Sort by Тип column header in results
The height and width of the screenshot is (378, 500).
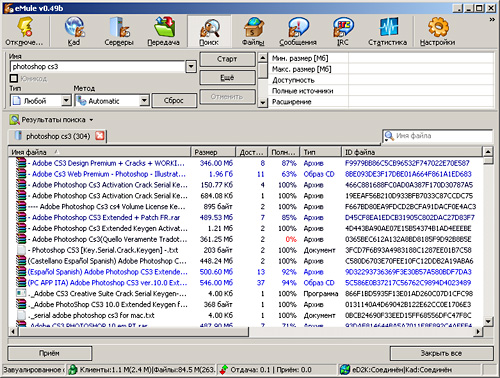coord(320,152)
